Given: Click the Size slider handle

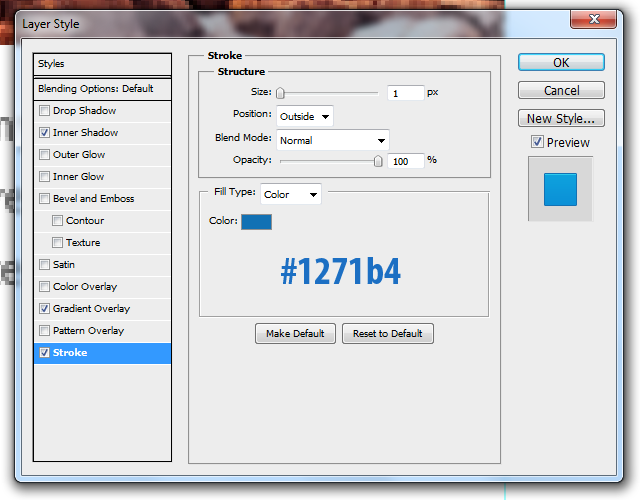Looking at the screenshot, I should click(x=280, y=93).
